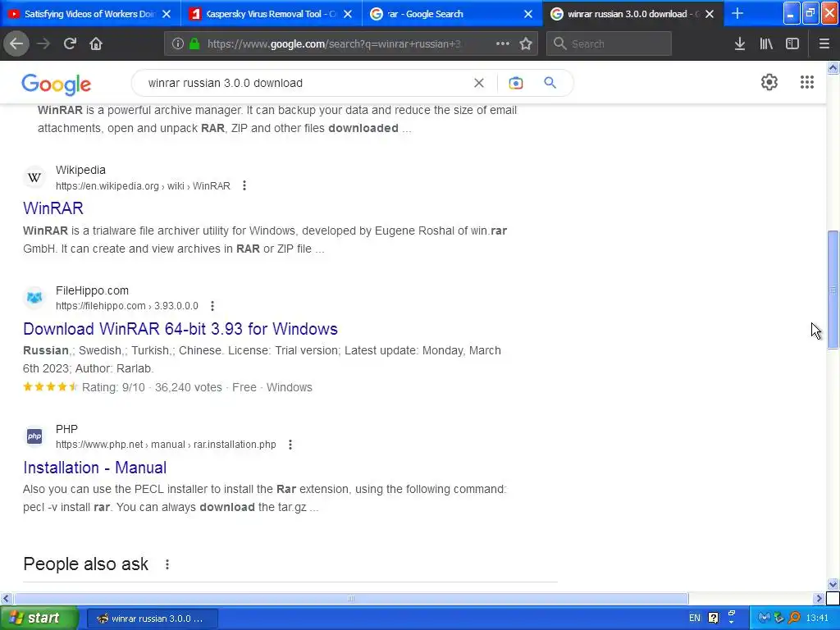Click the Wikipedia favicon

[34, 177]
